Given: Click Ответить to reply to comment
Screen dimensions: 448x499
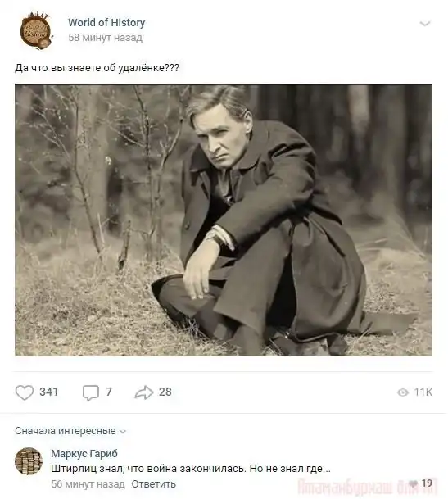Looking at the screenshot, I should 153,484.
